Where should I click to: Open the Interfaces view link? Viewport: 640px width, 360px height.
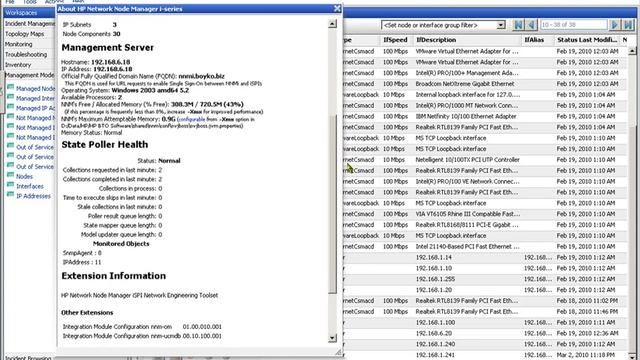tap(30, 186)
